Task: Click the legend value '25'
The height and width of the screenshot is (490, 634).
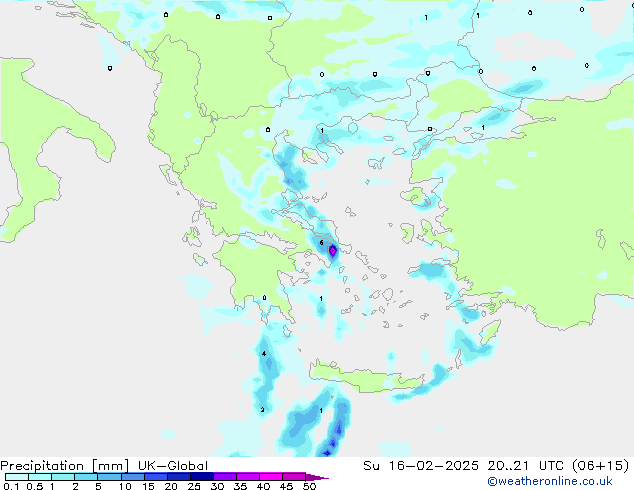Action: tap(194, 486)
